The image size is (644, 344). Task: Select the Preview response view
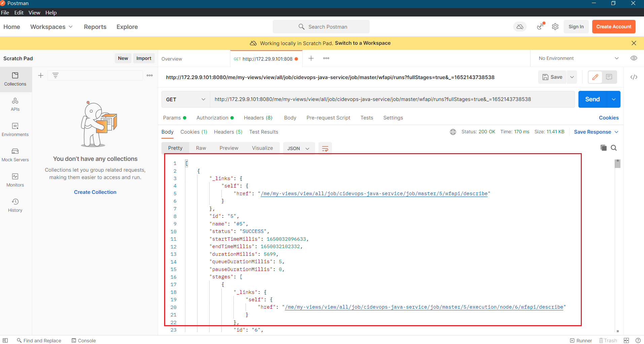tap(229, 148)
